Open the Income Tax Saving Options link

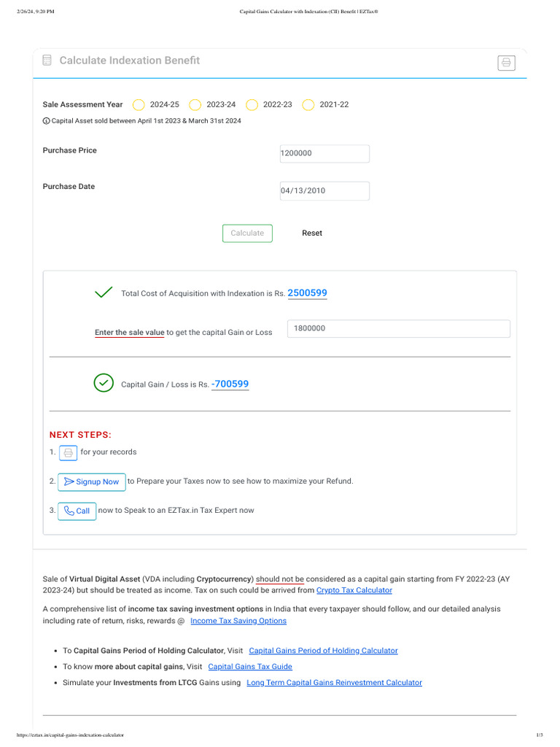(238, 621)
